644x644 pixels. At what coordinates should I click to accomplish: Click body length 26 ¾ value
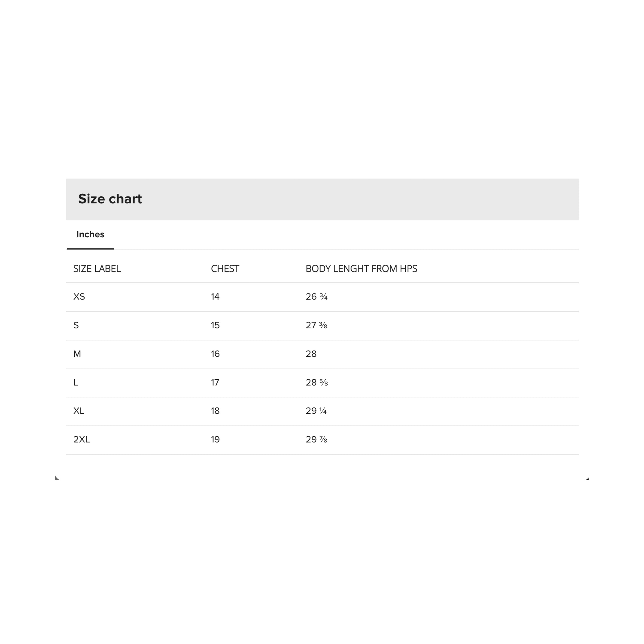(x=317, y=297)
